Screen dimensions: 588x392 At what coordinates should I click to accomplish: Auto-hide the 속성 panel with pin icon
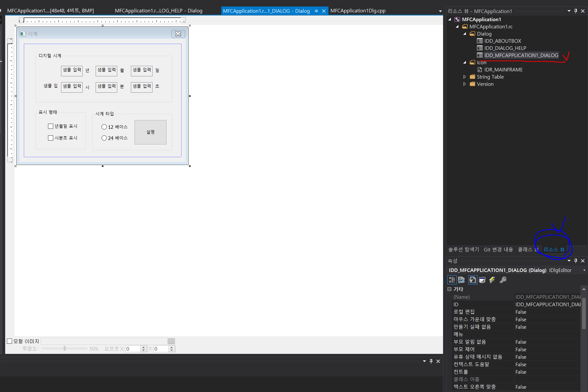click(x=576, y=261)
